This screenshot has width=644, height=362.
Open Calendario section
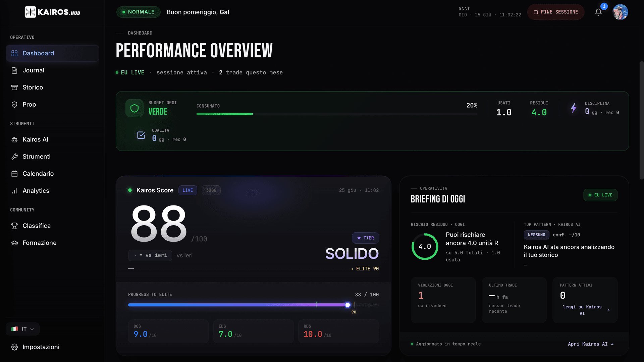52,174
